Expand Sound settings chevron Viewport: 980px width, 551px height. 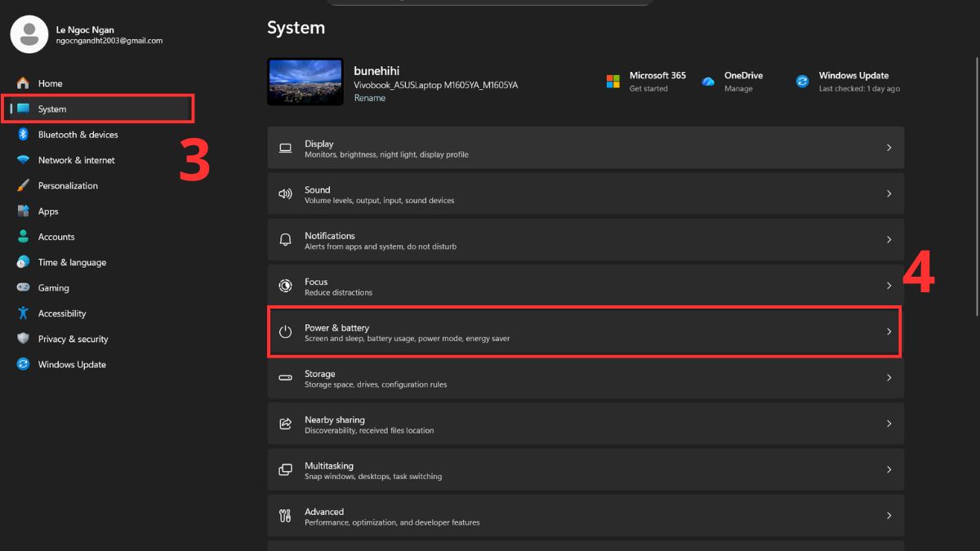(889, 193)
